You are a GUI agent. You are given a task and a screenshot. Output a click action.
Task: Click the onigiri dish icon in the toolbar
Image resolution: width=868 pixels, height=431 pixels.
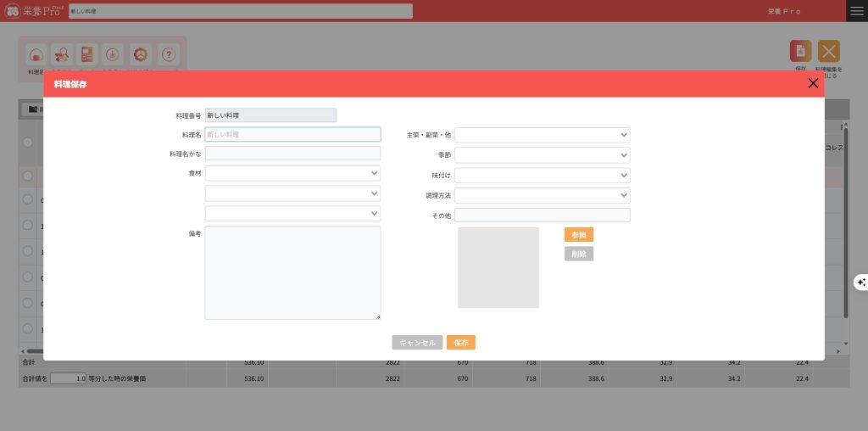tap(36, 55)
